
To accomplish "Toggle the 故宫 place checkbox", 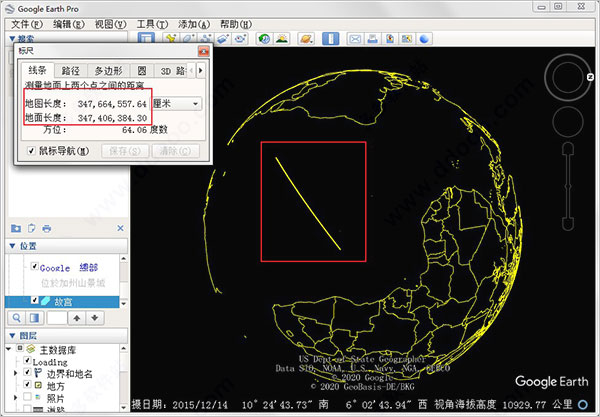I will click(x=34, y=301).
